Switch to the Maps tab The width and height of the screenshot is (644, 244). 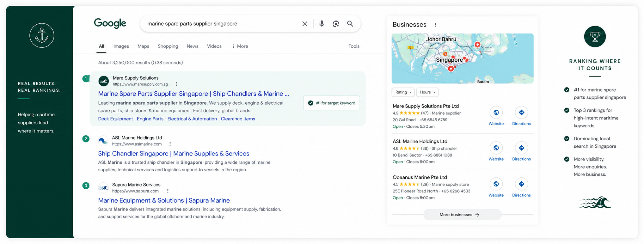click(x=143, y=46)
